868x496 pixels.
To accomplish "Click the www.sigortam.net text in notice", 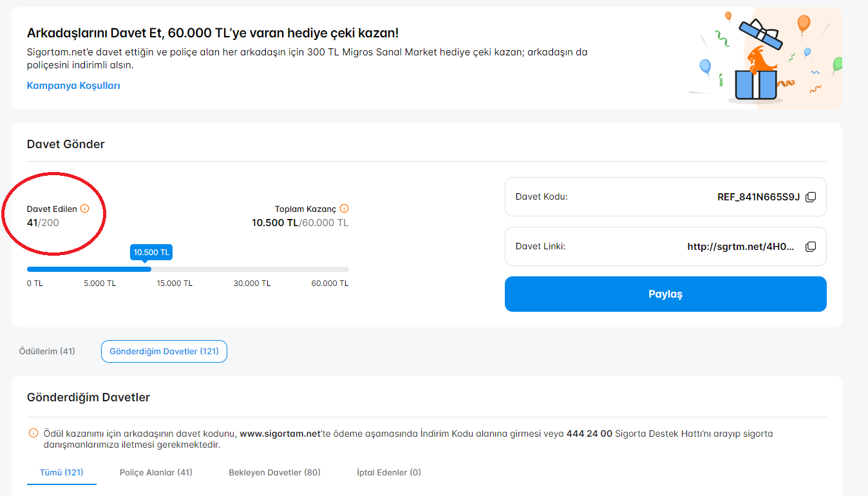I will coord(280,434).
